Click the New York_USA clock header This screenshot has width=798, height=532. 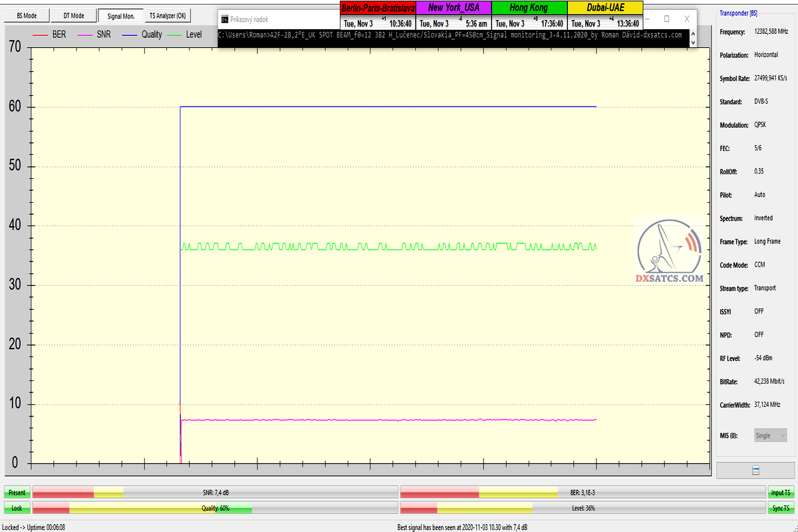click(x=453, y=8)
